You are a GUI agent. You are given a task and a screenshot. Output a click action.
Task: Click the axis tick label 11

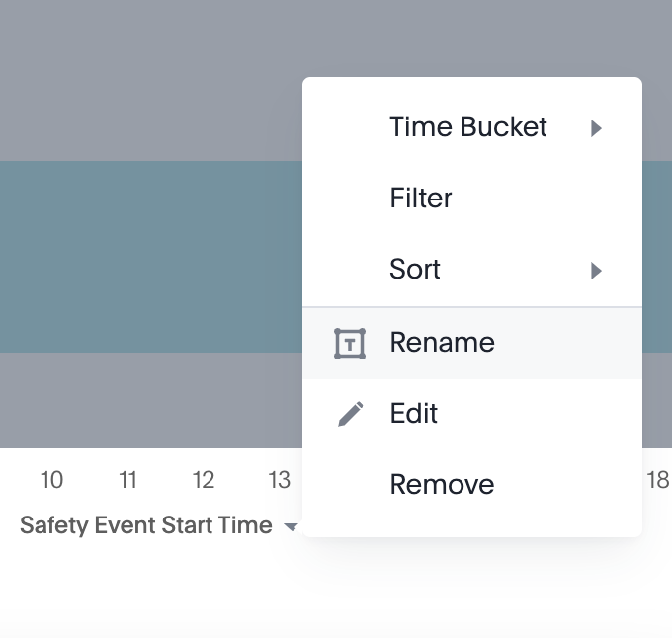(x=127, y=481)
